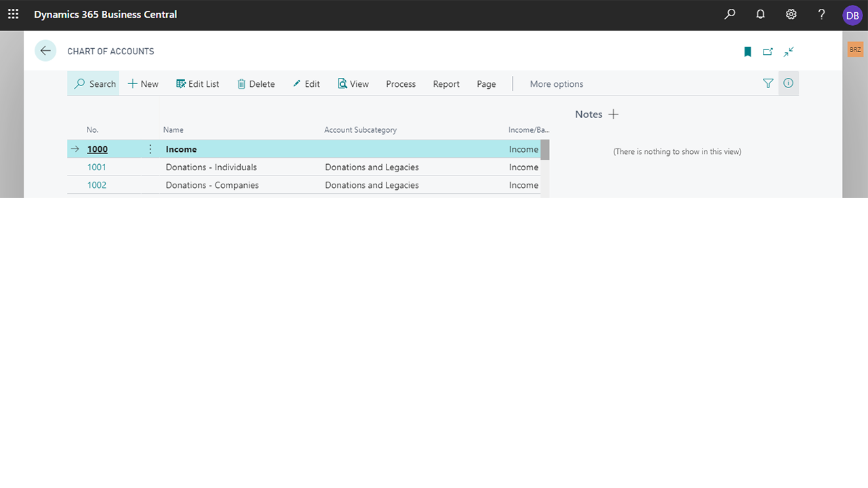Toggle the filter pane funnel icon
This screenshot has width=868, height=488.
(x=768, y=83)
